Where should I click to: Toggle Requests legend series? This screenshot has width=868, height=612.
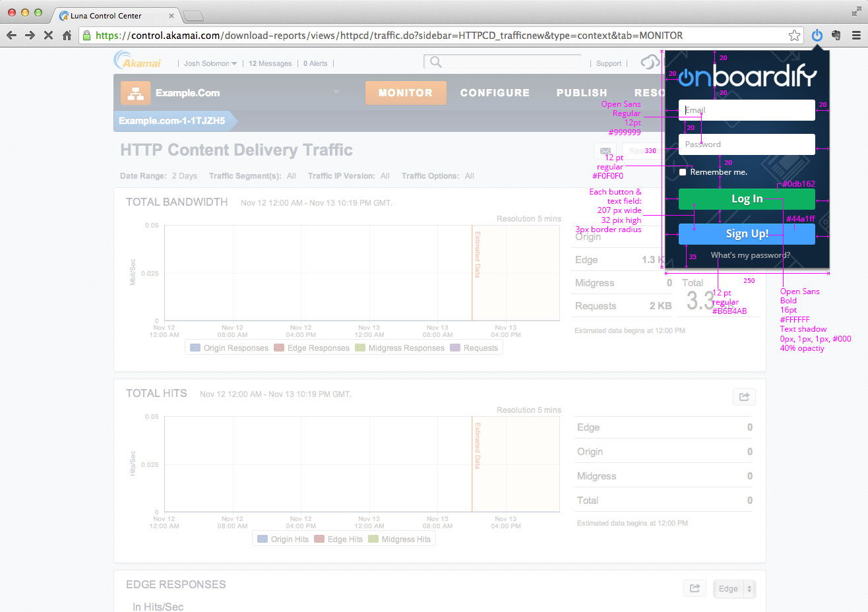474,348
